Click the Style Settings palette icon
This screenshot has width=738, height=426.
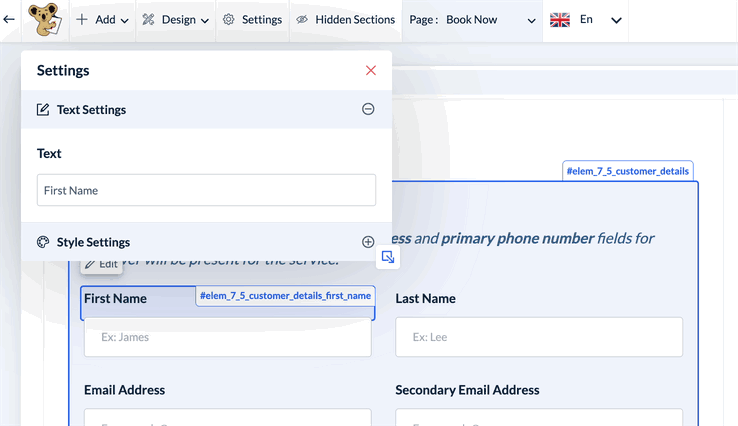click(43, 242)
